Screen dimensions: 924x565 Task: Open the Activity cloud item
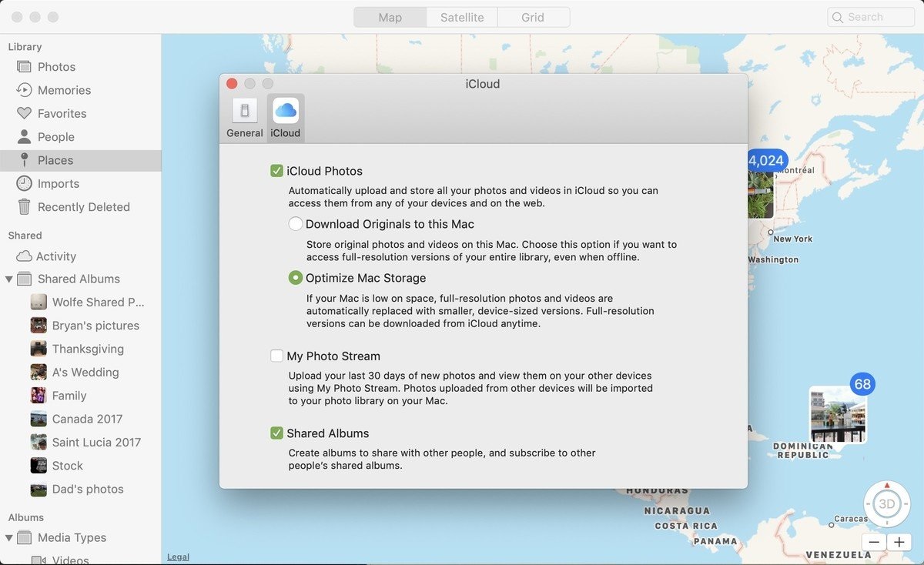click(x=55, y=256)
